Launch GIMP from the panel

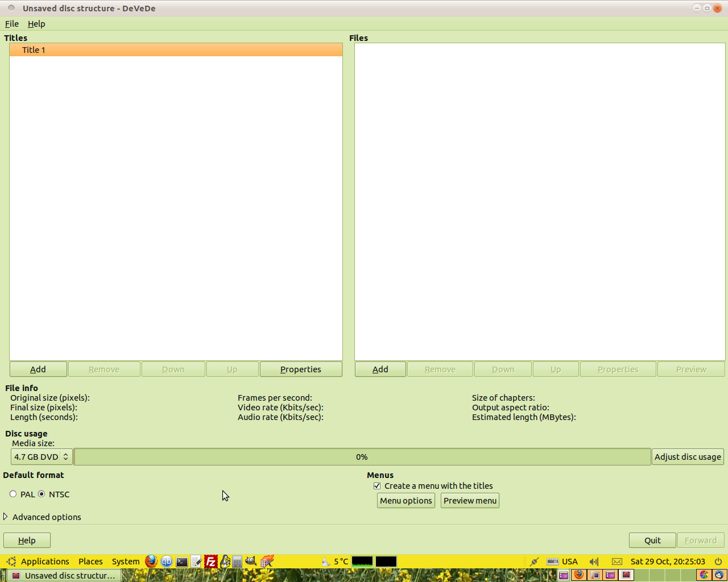251,562
